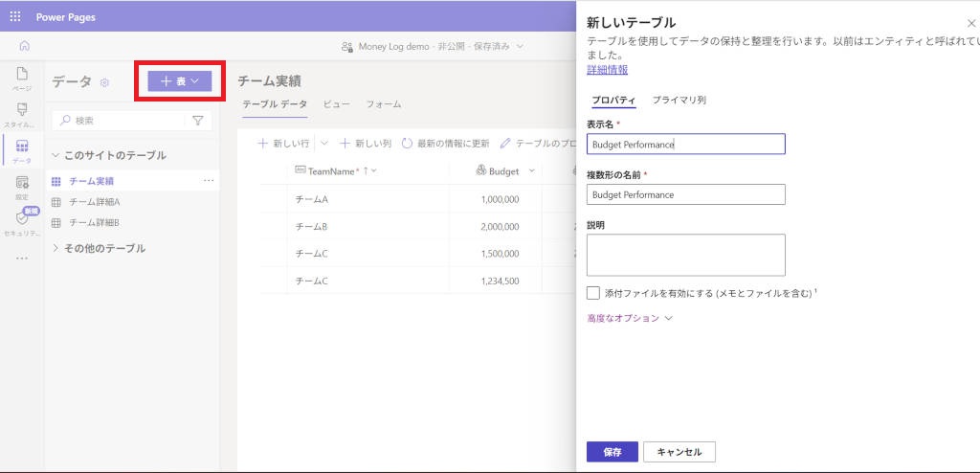Click the site users icon beside Money Log demo
The image size is (980, 473).
tap(347, 46)
